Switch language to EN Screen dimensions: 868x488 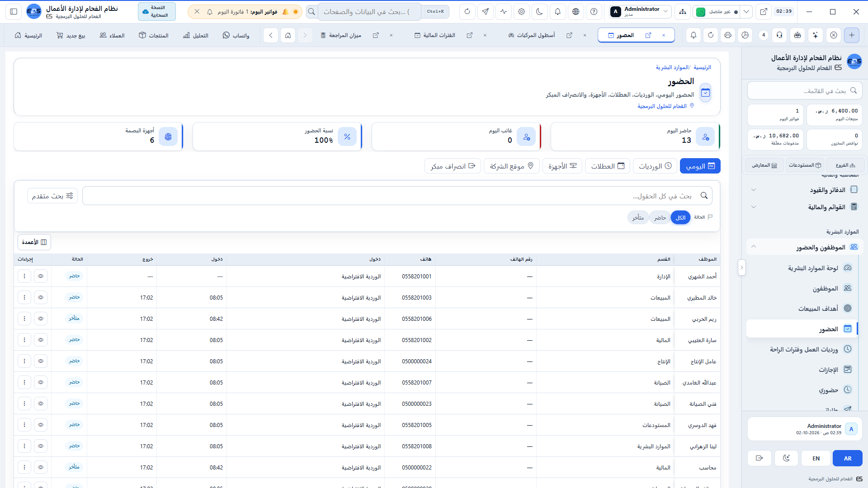pos(816,458)
